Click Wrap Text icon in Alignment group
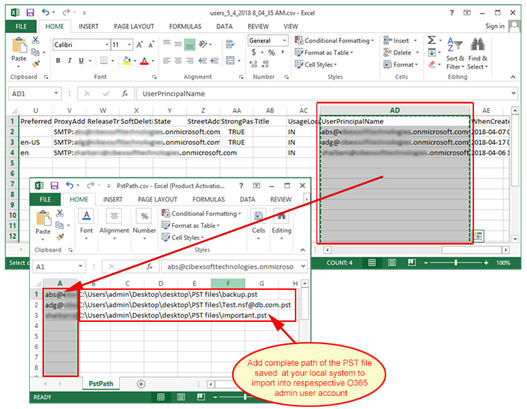The image size is (527, 409). 230,44
